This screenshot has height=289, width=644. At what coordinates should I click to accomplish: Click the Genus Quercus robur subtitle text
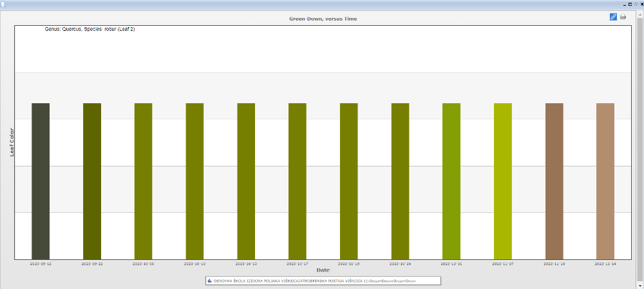coord(90,29)
